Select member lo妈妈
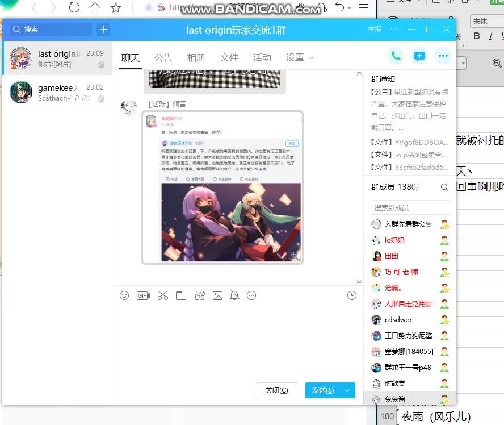 coord(410,240)
